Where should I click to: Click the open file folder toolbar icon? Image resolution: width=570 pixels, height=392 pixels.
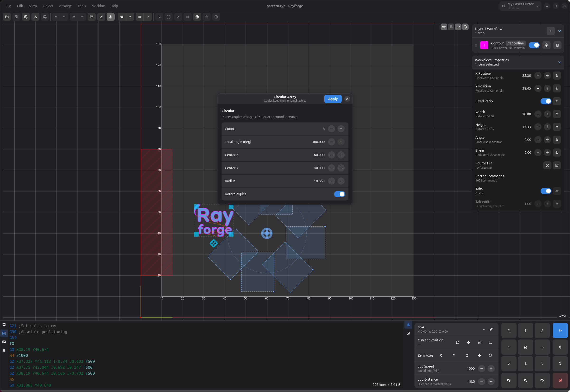point(7,17)
